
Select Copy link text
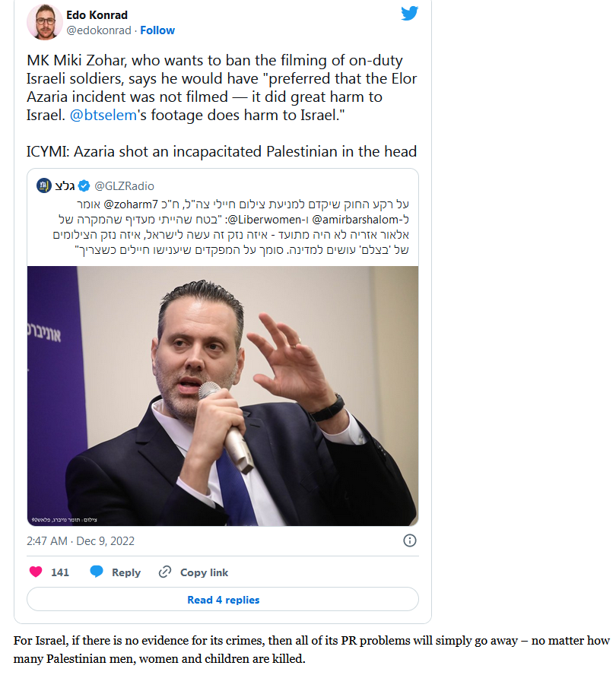pyautogui.click(x=204, y=572)
